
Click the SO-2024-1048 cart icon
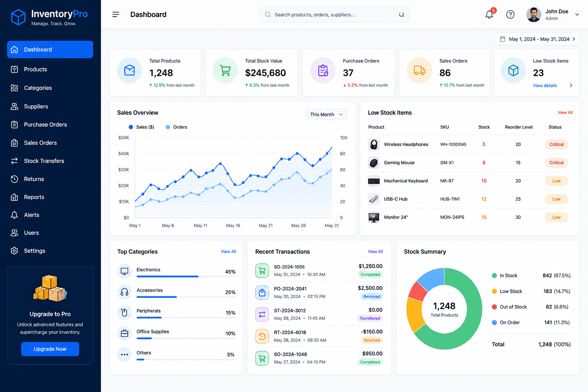[x=262, y=358]
